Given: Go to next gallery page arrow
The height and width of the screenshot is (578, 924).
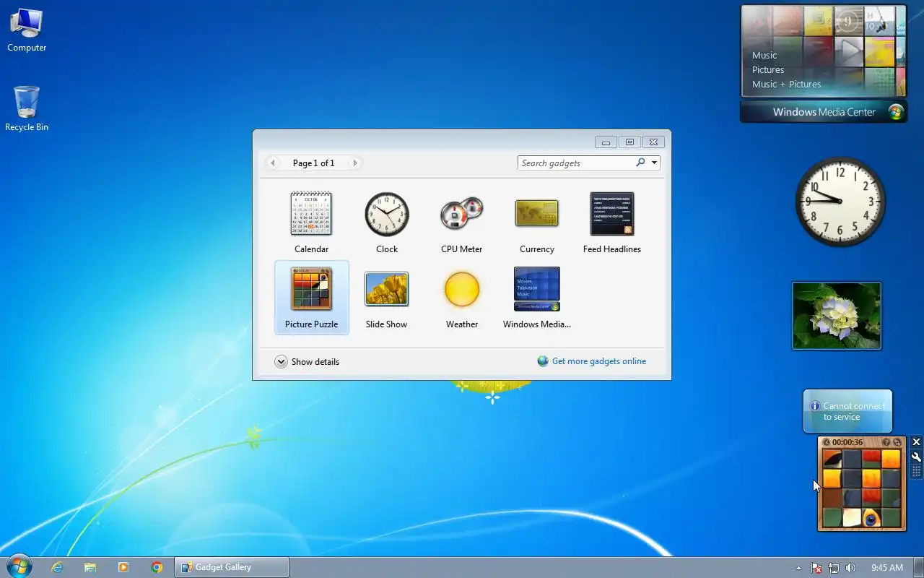Looking at the screenshot, I should pos(354,163).
